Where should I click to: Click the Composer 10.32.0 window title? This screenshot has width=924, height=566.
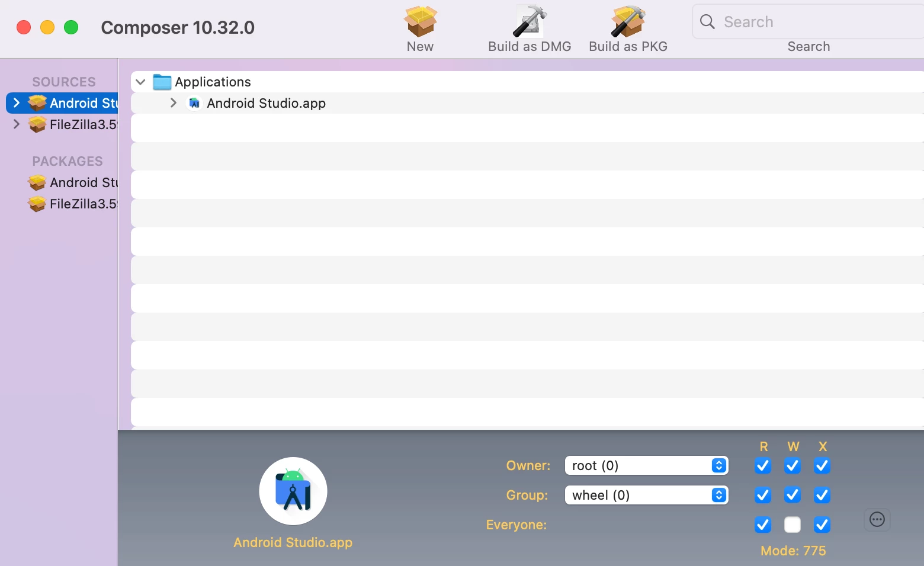tap(178, 27)
